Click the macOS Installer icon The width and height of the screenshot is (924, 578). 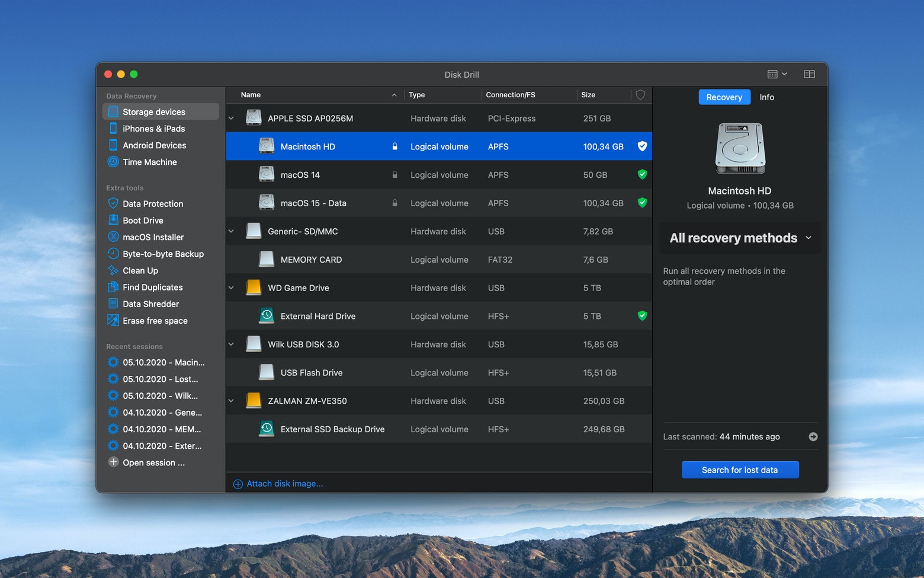coord(113,237)
